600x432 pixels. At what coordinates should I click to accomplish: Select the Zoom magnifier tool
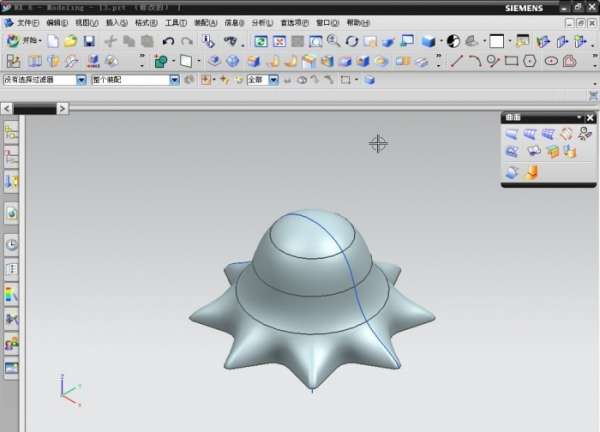click(x=333, y=41)
